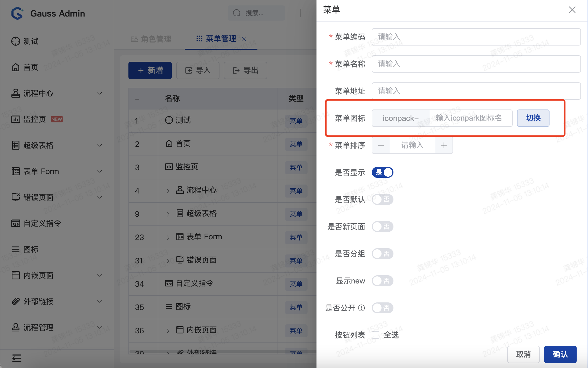The height and width of the screenshot is (368, 588).
Task: Turn off the 是否显示 toggle
Action: click(x=382, y=172)
